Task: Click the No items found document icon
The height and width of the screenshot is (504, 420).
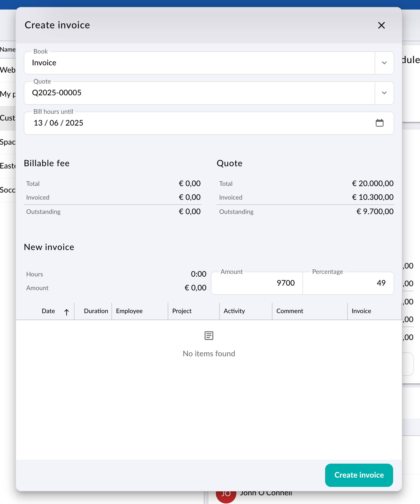Action: coord(209,336)
